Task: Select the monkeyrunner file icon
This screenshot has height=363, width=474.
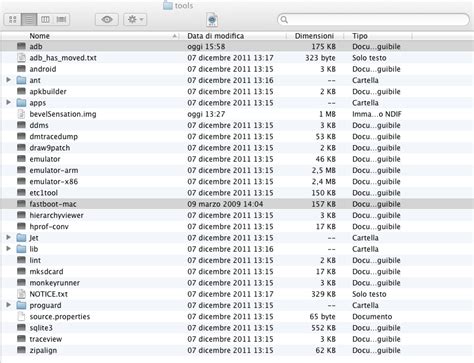Action: click(21, 283)
